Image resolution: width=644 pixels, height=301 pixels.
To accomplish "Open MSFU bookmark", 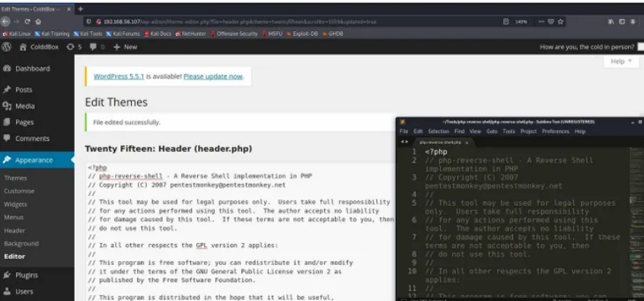I will click(273, 34).
